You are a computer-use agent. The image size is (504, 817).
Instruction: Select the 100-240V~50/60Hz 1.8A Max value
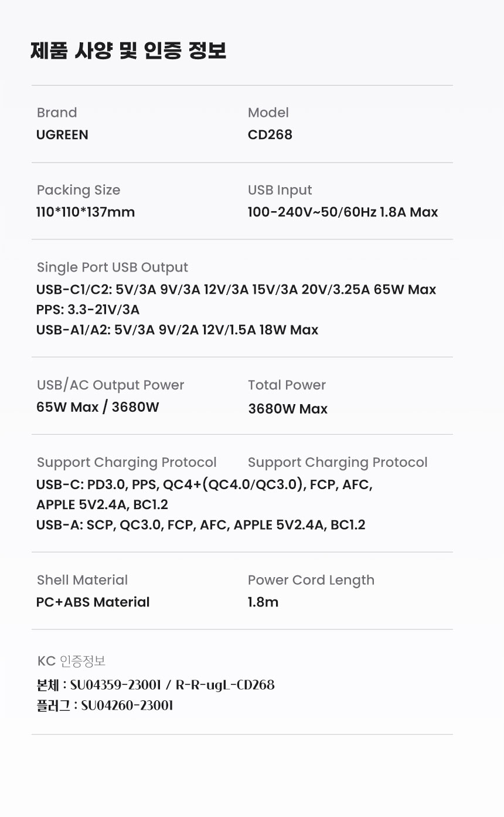point(342,212)
